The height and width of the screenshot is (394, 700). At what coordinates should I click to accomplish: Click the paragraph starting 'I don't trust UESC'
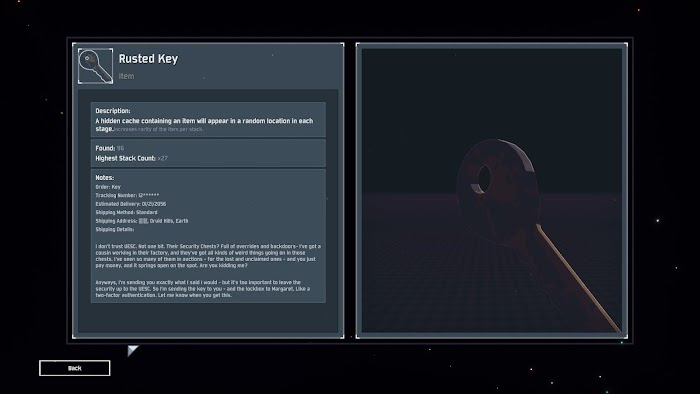click(x=208, y=256)
